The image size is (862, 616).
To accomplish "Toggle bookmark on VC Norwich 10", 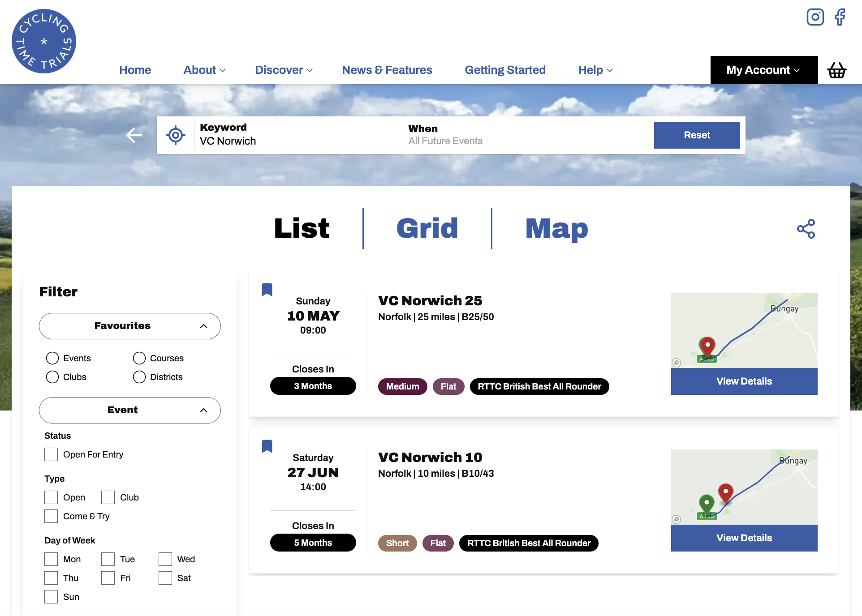I will pyautogui.click(x=267, y=446).
